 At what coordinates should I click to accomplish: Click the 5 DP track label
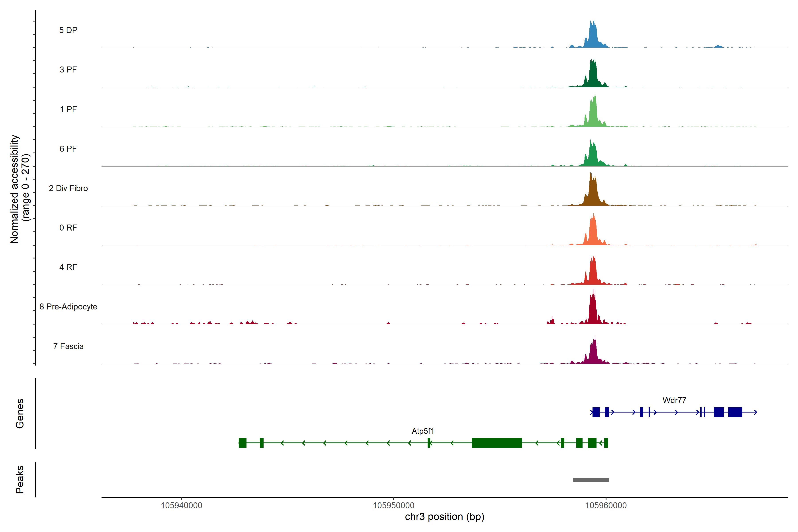click(68, 30)
